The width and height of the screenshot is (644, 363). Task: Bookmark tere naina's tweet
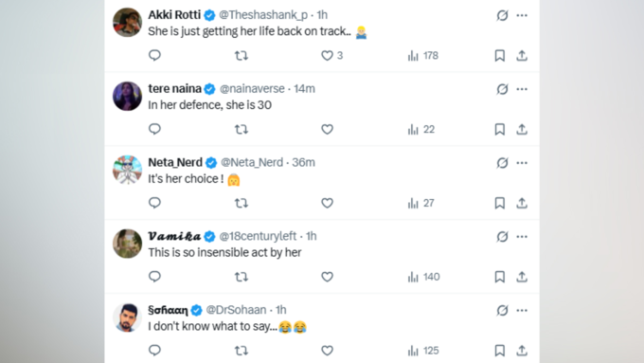[499, 129]
